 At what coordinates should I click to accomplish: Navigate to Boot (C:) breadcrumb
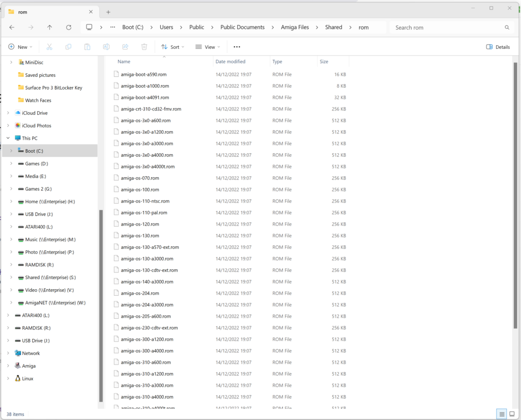133,27
